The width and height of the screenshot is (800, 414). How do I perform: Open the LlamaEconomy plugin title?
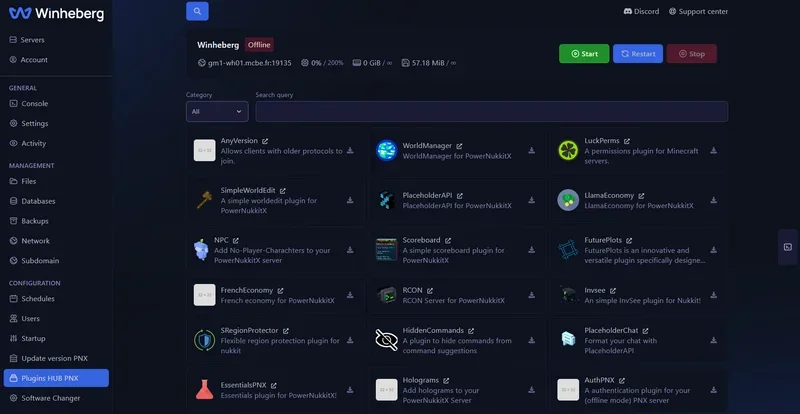pos(609,196)
